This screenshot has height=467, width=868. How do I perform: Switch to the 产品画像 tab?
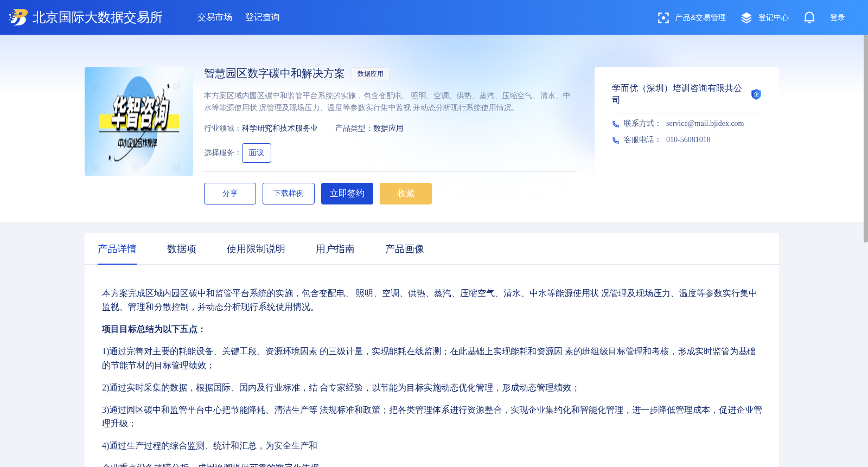click(x=405, y=249)
